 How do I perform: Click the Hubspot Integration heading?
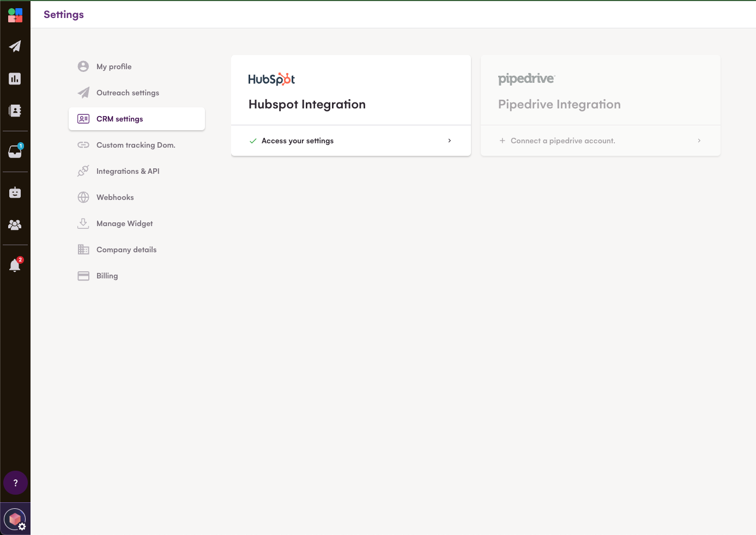click(307, 104)
